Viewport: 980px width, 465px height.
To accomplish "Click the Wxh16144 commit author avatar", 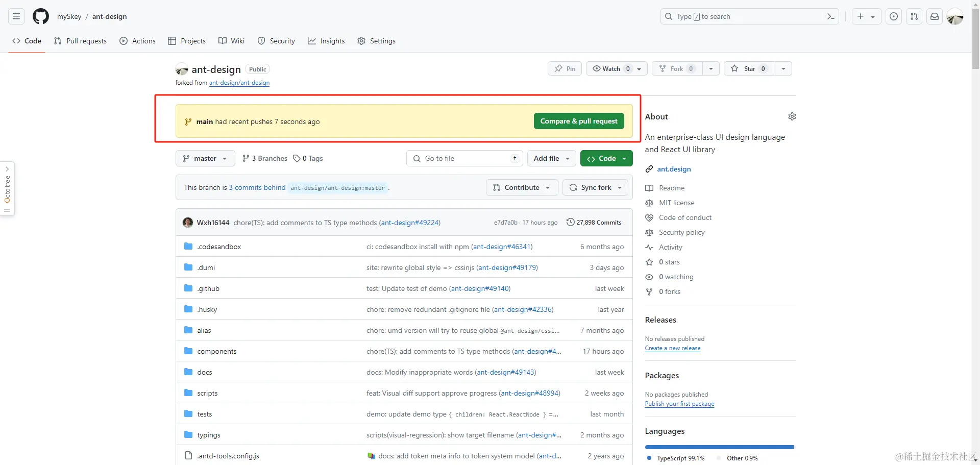I will point(188,223).
